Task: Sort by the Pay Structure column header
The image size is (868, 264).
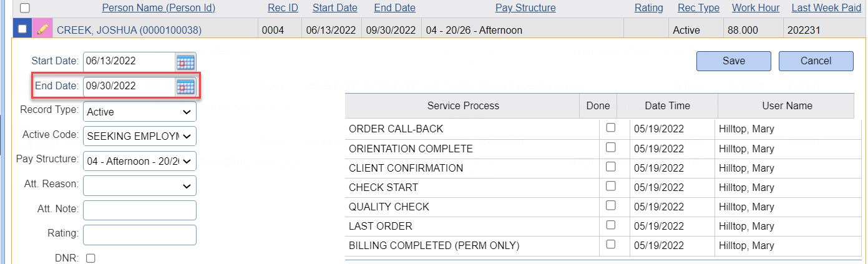Action: [525, 8]
